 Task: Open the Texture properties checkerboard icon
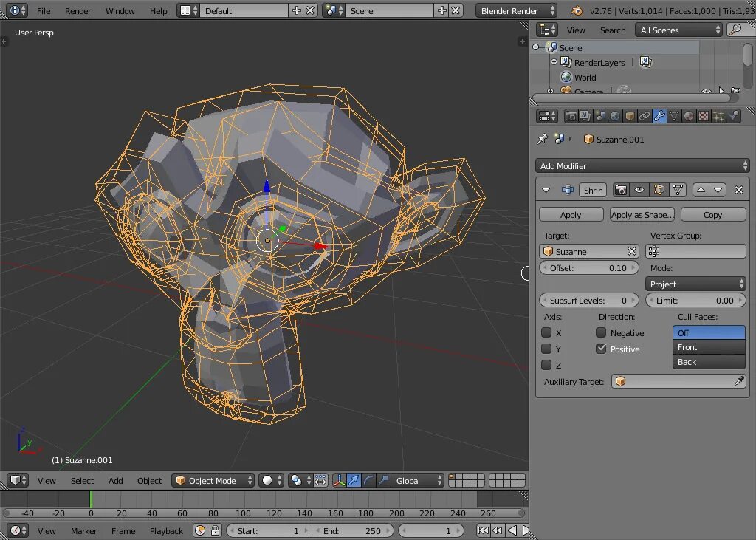(x=704, y=116)
